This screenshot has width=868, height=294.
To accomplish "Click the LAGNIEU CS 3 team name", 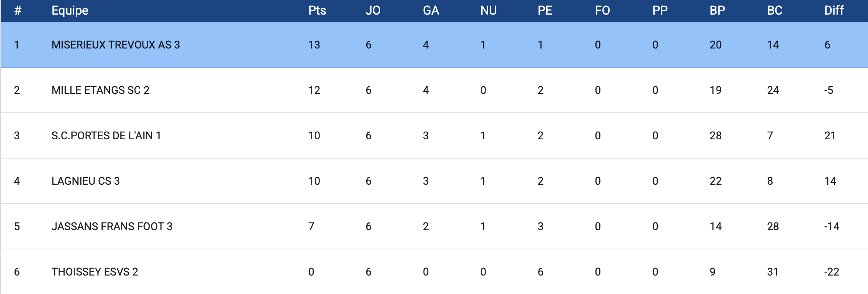I will click(x=86, y=181).
